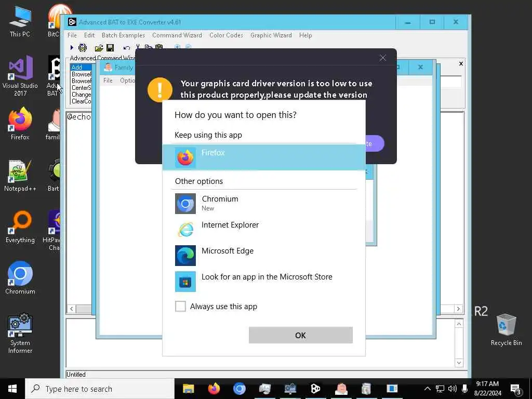532x399 pixels.
Task: Choose Firefox under Keep using this app
Action: point(264,157)
